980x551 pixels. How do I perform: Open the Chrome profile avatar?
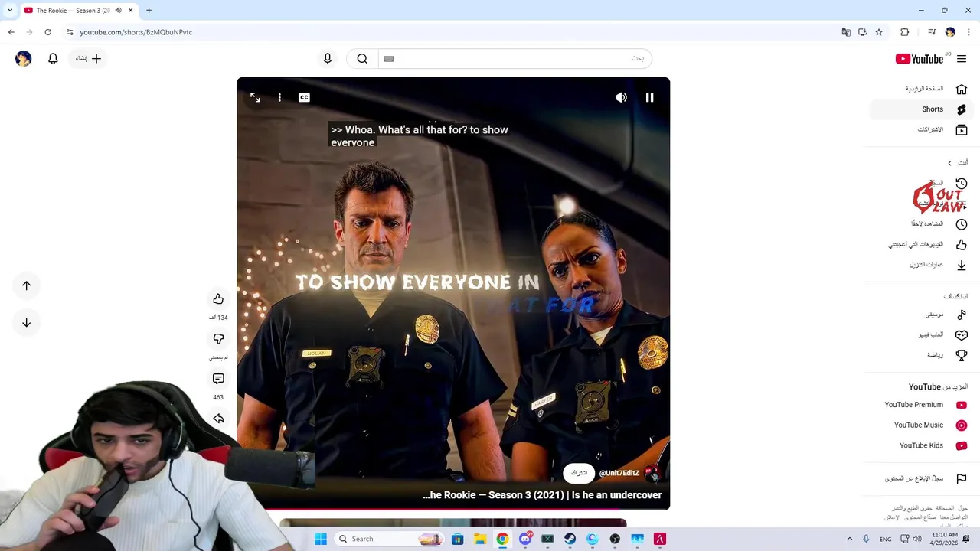click(x=950, y=32)
